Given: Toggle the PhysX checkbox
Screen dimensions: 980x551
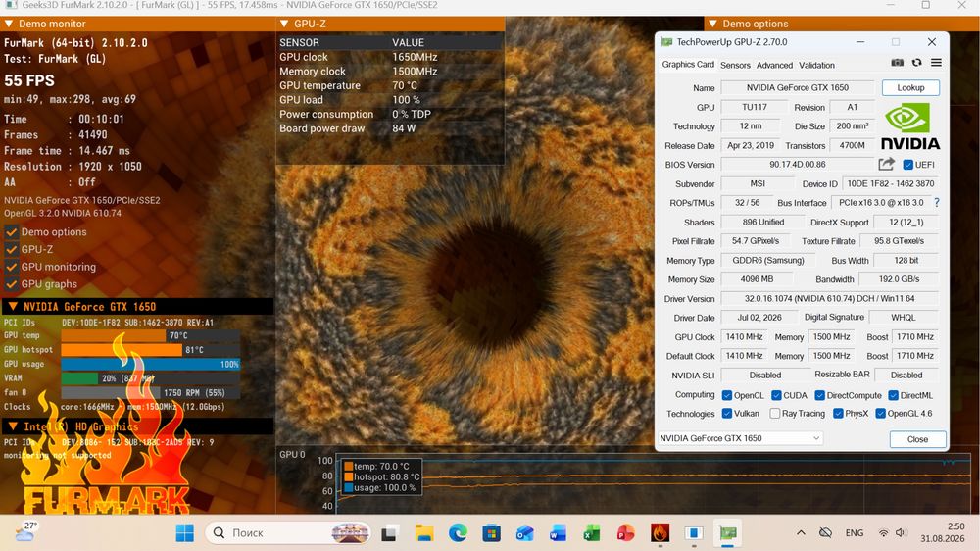Looking at the screenshot, I should pos(838,414).
